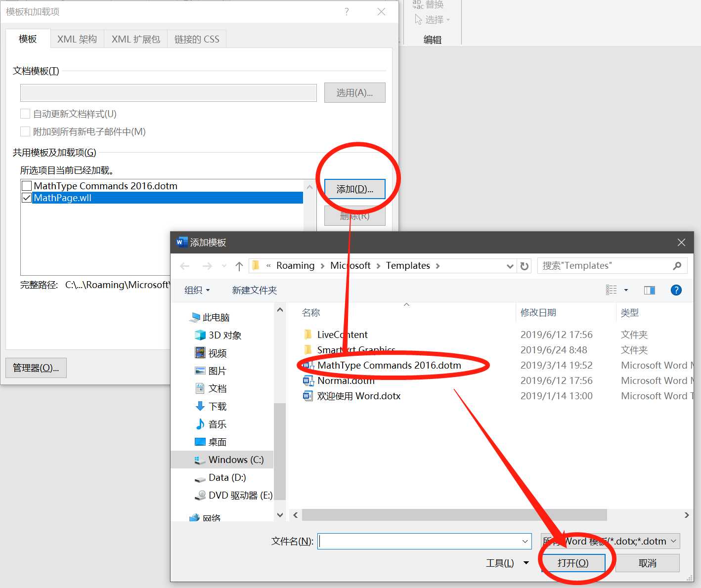Change the view layout icon
701x588 pixels.
pyautogui.click(x=612, y=290)
